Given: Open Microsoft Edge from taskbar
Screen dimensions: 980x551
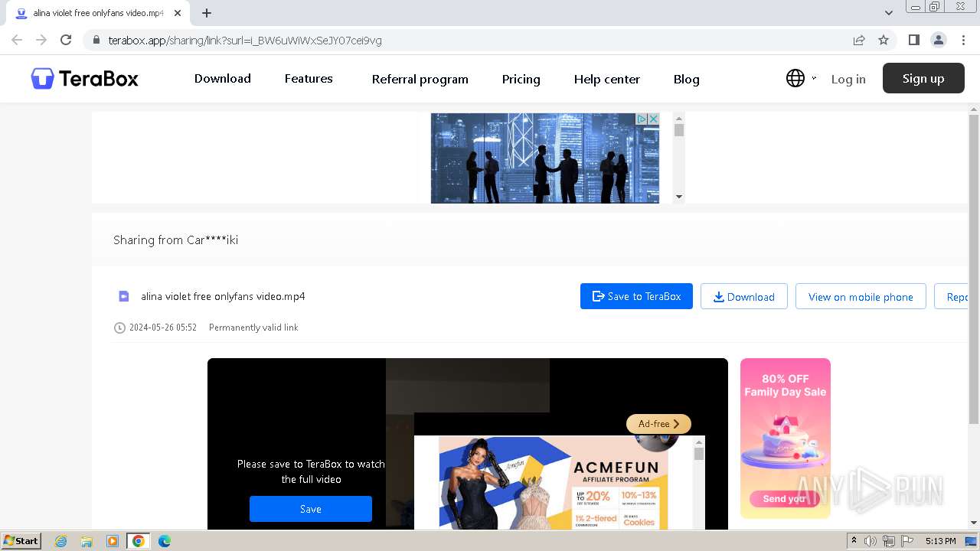Looking at the screenshot, I should [165, 541].
